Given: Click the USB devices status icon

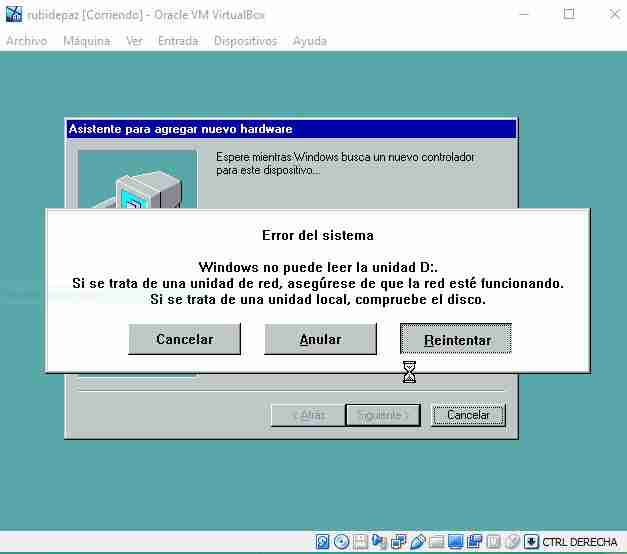Looking at the screenshot, I should pos(418,542).
